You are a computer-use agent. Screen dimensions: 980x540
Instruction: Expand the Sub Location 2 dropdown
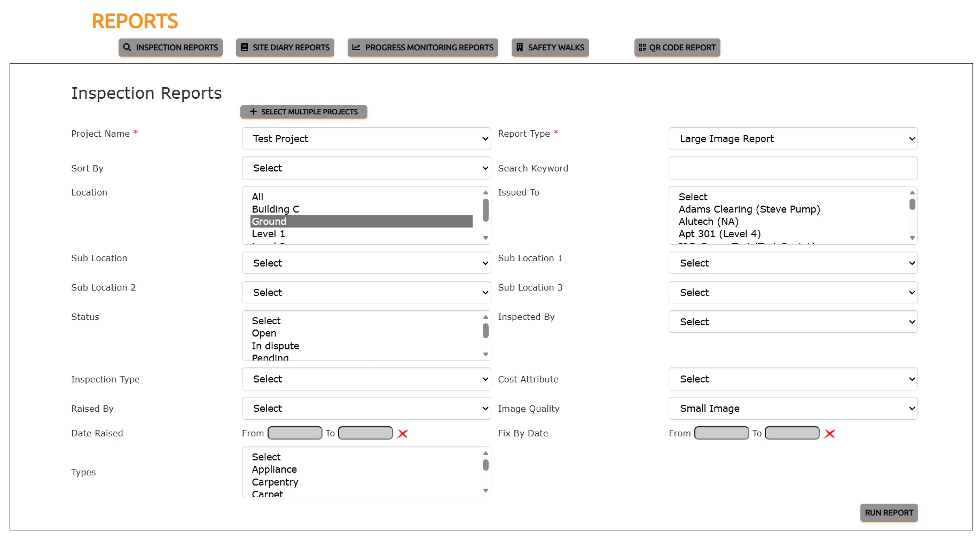[366, 293]
